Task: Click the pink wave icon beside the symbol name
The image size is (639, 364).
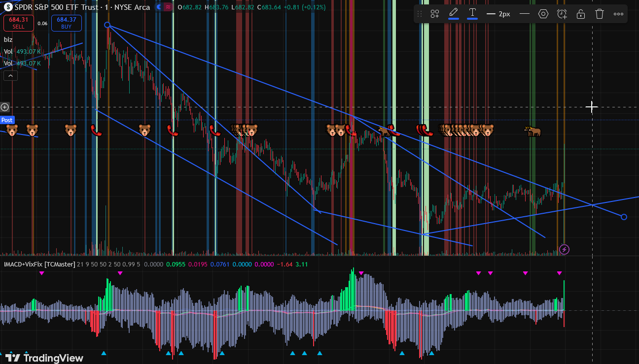Action: tap(169, 7)
